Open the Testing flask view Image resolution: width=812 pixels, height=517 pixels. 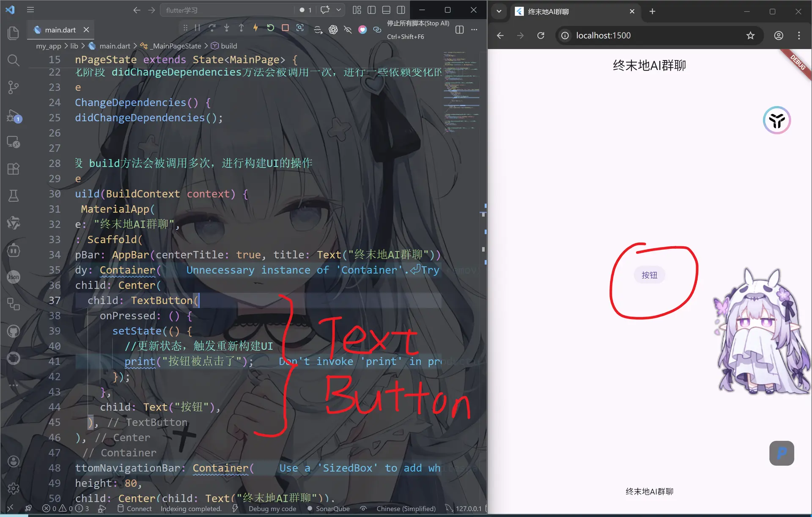coord(13,195)
